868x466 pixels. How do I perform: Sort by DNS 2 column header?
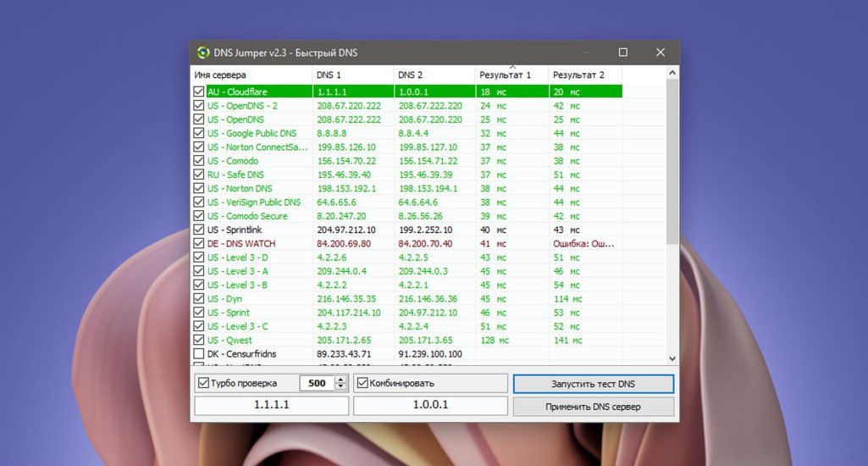(434, 75)
